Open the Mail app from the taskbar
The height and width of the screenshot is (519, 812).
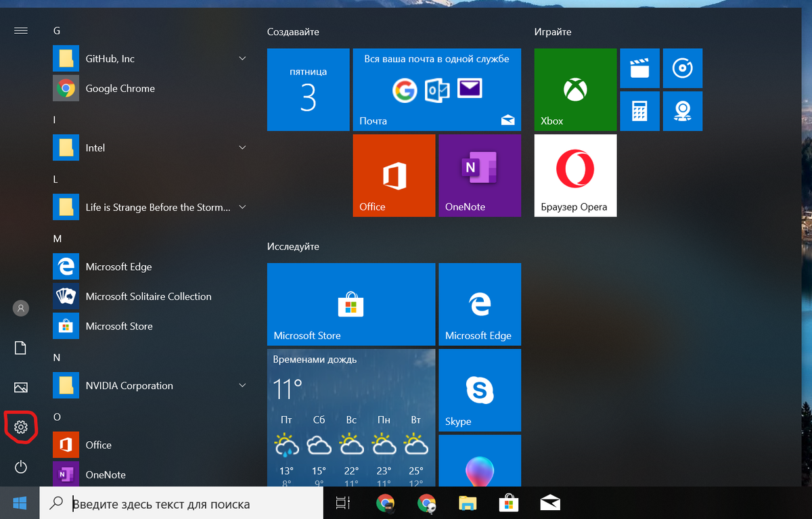549,503
